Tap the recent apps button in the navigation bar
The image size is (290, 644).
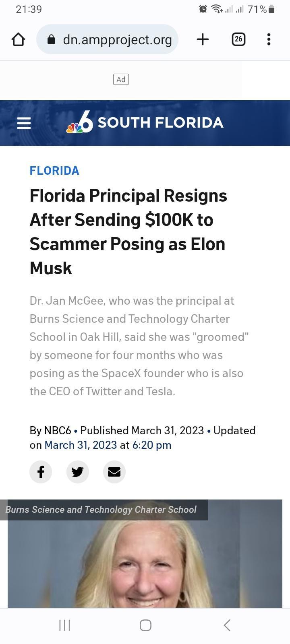[64, 625]
